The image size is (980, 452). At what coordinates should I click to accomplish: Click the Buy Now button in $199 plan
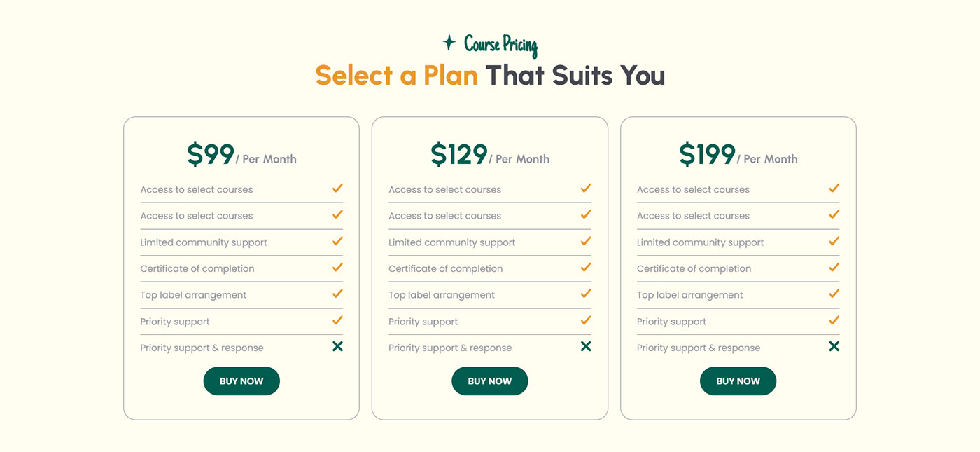[x=738, y=381]
